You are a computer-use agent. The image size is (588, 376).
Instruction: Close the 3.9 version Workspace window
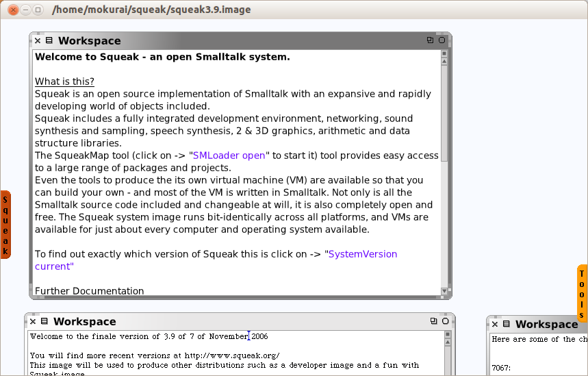pos(33,321)
